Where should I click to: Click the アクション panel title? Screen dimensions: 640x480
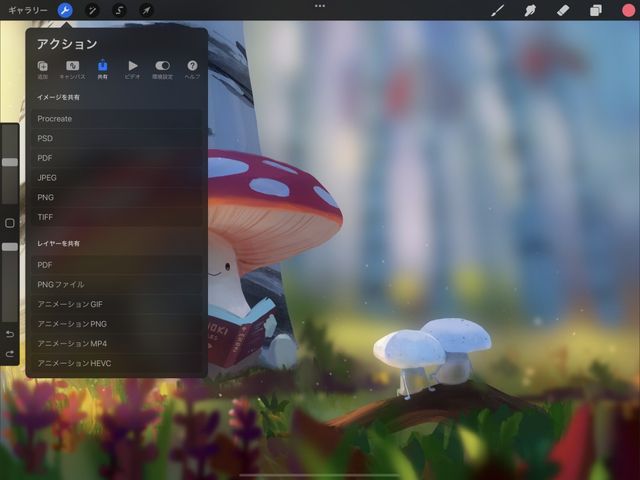click(x=67, y=44)
